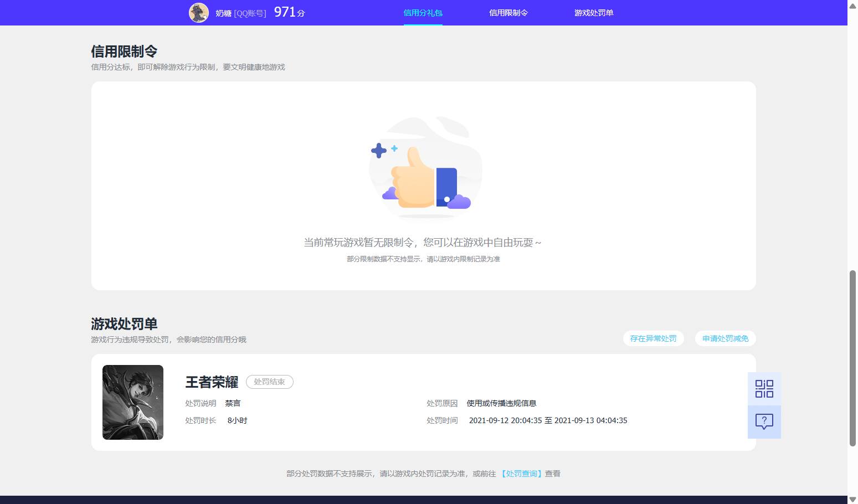Click the 971 credit score

289,12
